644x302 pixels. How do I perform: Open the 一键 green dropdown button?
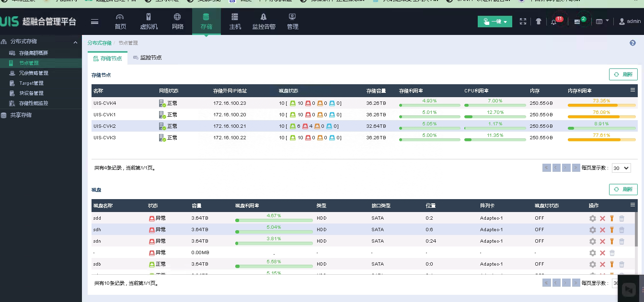[495, 22]
